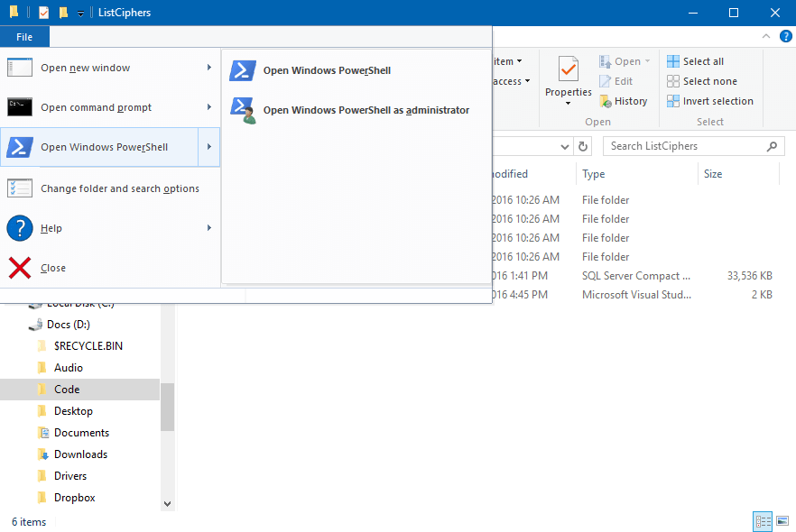Click the blue Help question mark icon
The height and width of the screenshot is (532, 796).
20,228
